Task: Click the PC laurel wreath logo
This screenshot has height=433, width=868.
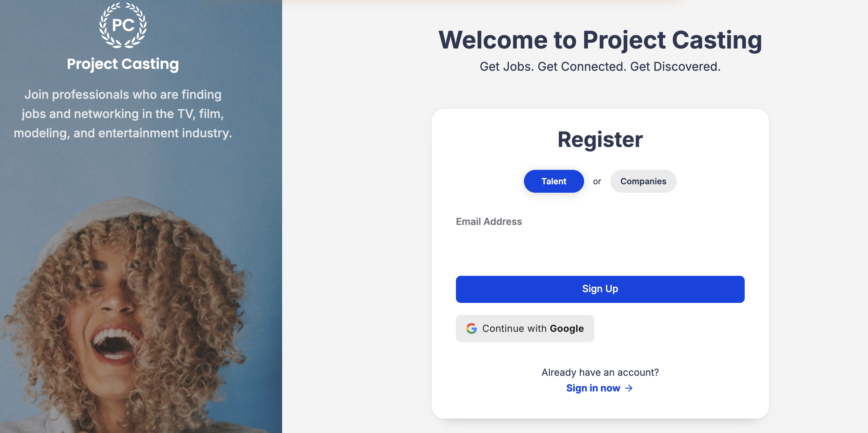Action: [123, 25]
